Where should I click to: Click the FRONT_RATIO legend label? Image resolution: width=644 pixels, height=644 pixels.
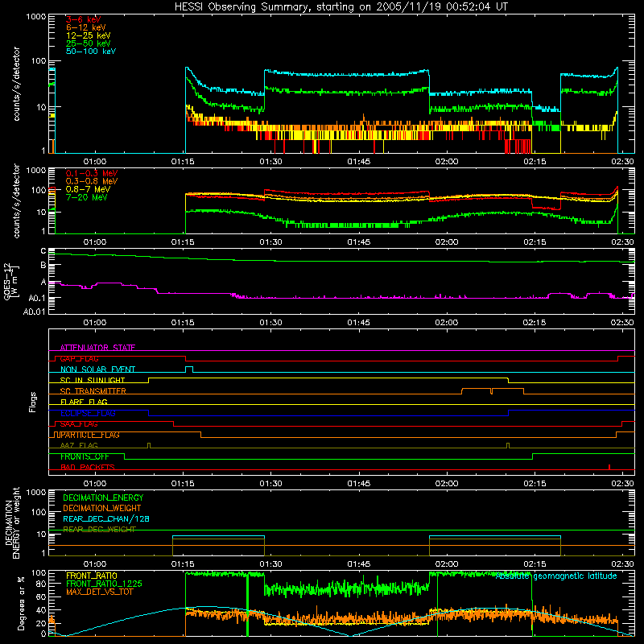point(92,576)
